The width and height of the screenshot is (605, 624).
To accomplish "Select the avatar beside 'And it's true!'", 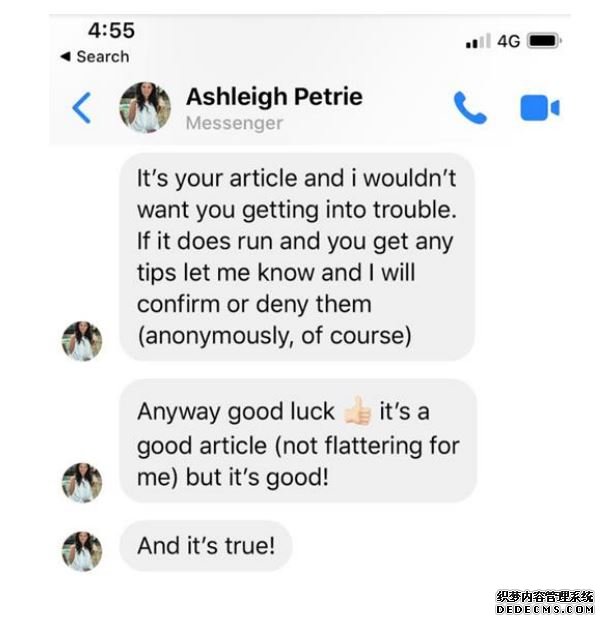I will coord(82,551).
